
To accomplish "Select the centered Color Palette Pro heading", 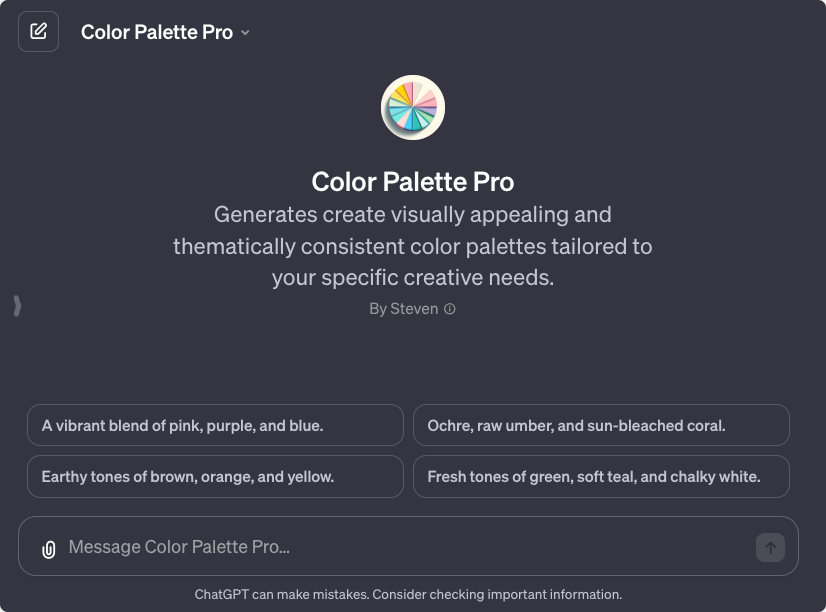I will (x=412, y=182).
